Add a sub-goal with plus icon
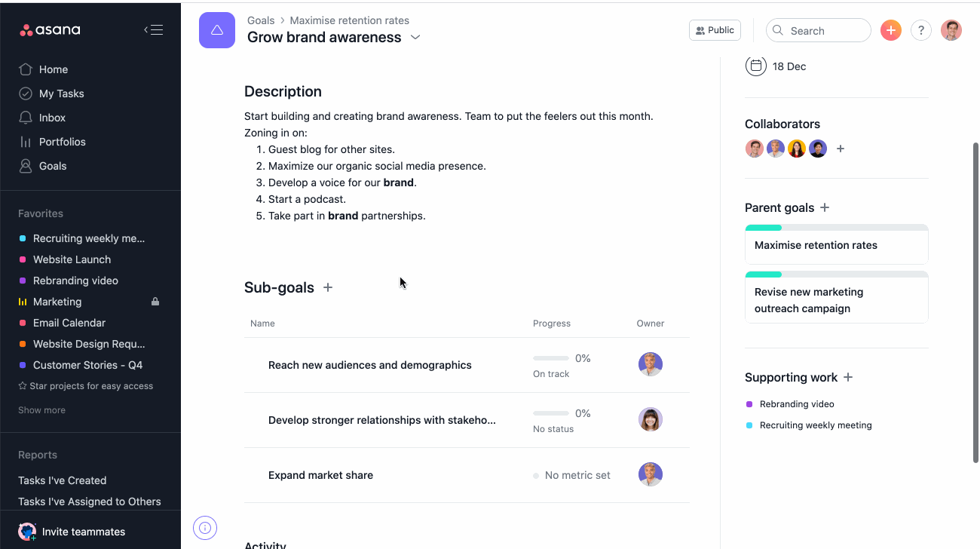 pos(328,287)
